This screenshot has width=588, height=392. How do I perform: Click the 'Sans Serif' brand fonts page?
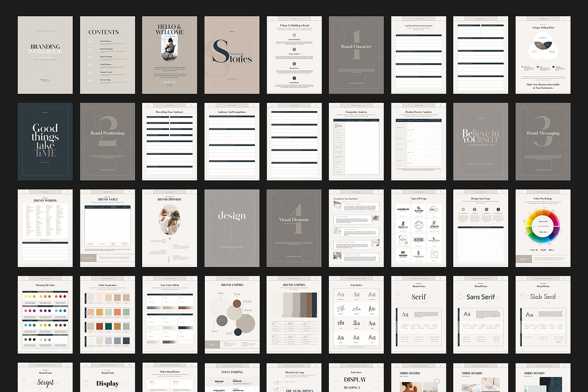point(481,315)
